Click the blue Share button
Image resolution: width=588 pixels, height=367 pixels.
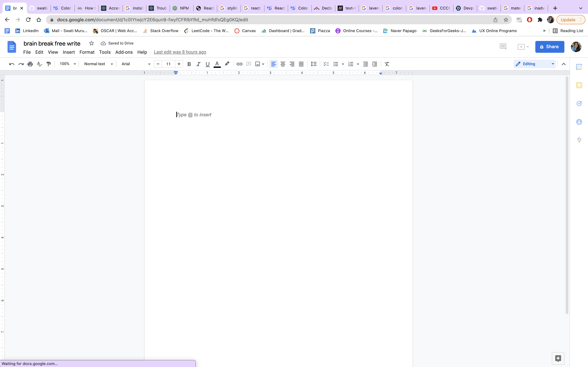[x=549, y=47]
